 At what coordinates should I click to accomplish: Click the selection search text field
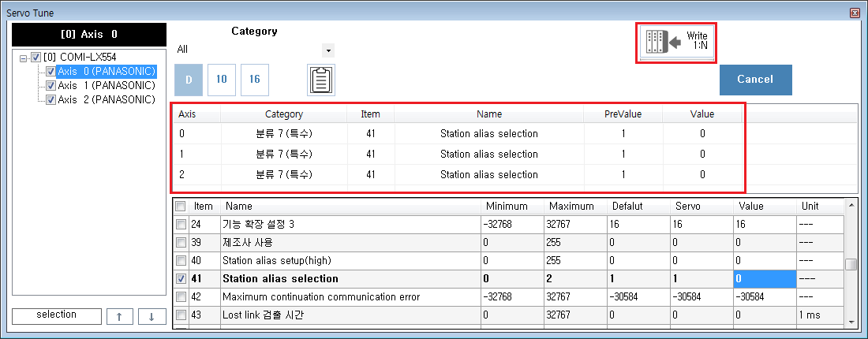click(x=58, y=315)
